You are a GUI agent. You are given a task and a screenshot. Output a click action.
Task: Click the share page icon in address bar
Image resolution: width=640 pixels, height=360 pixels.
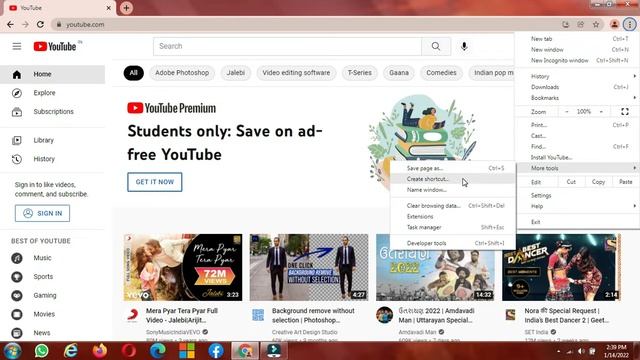pos(580,24)
